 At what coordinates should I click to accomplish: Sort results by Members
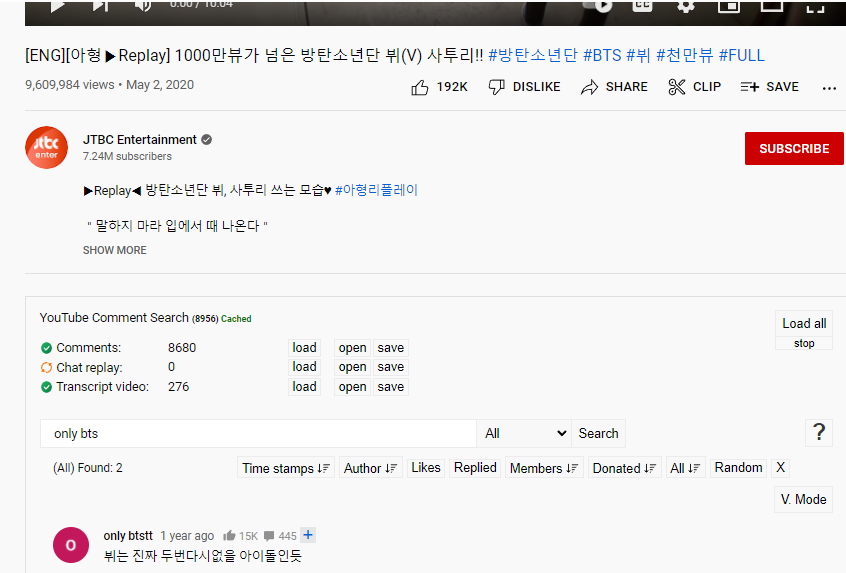tap(544, 468)
